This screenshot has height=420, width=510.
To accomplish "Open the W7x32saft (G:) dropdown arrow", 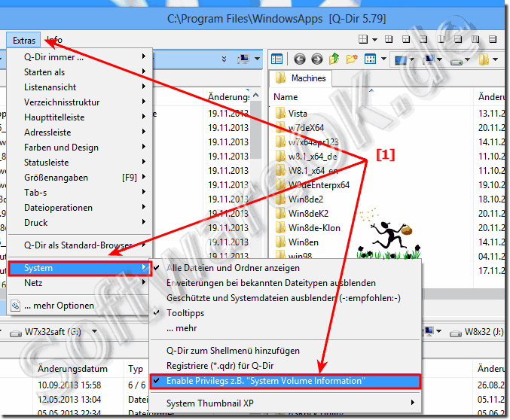I will pos(95,332).
